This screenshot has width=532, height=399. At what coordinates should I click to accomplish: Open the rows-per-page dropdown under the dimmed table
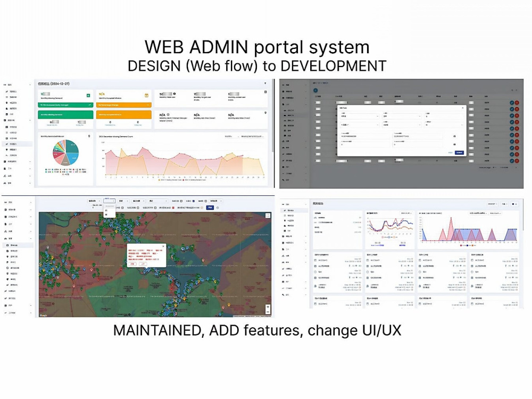click(x=494, y=168)
